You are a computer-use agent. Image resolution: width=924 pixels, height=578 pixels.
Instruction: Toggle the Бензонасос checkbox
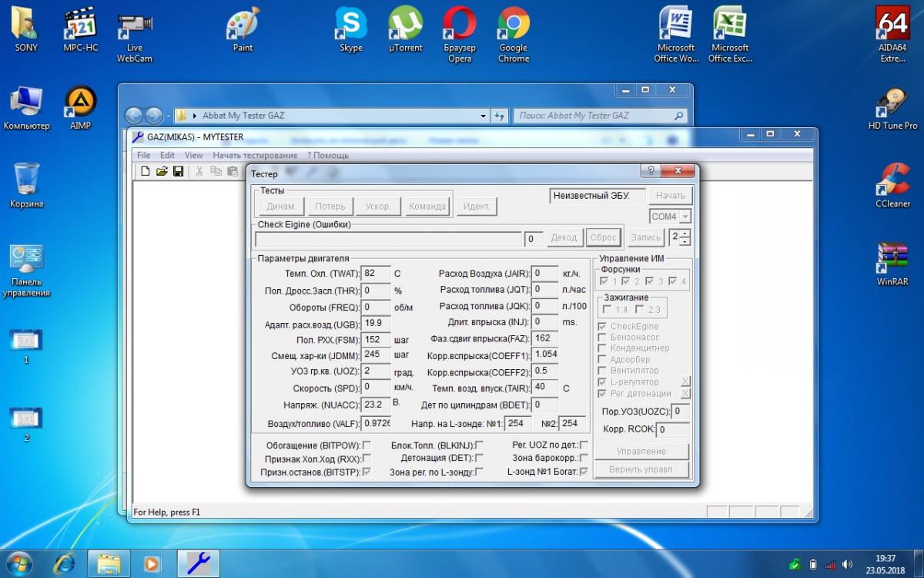tap(603, 338)
